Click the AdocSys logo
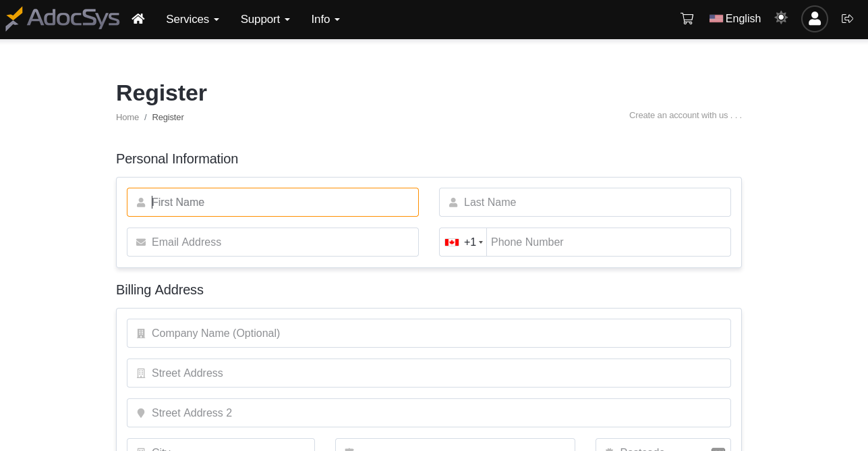868x451 pixels. (62, 19)
